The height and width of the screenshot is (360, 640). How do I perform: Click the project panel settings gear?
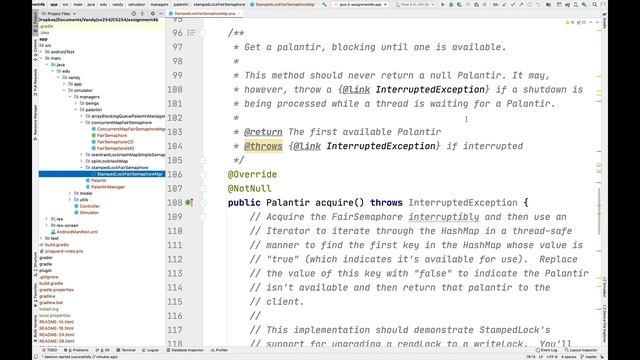click(x=153, y=13)
